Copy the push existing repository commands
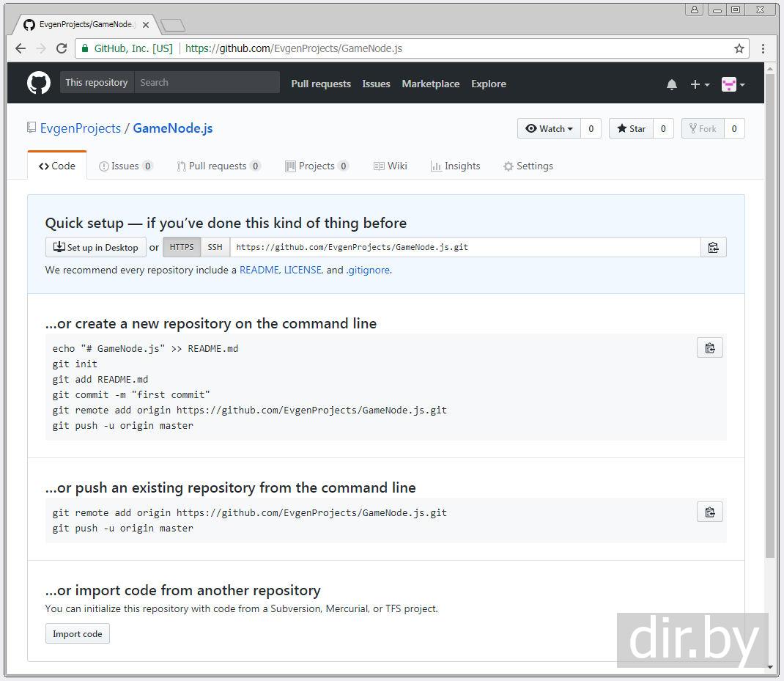The image size is (784, 681). point(709,512)
